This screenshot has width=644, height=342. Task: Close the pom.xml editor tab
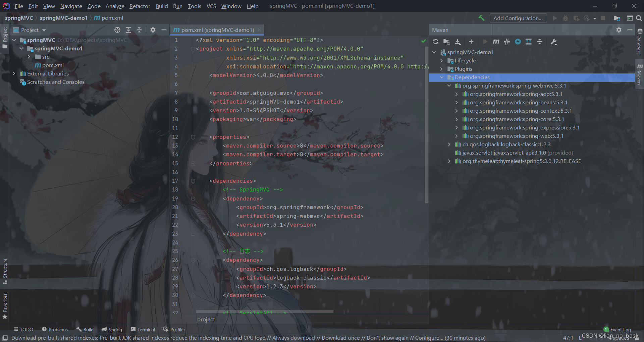pyautogui.click(x=259, y=30)
